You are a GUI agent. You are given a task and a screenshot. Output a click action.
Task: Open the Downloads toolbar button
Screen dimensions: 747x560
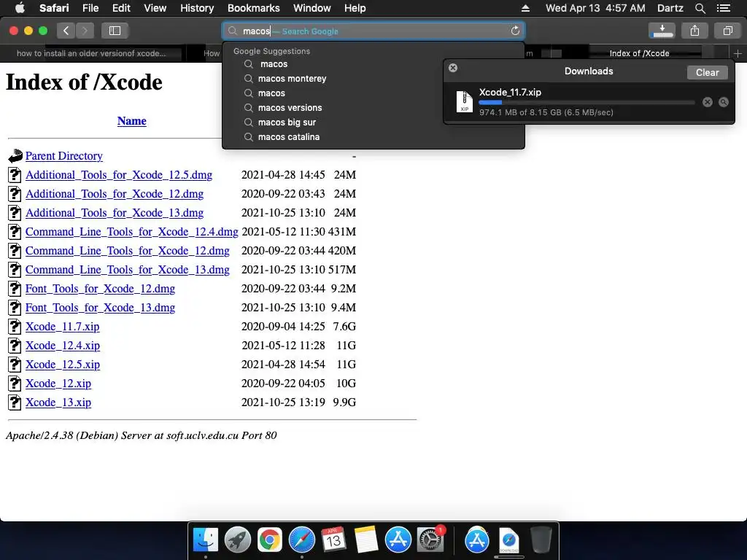pos(662,31)
